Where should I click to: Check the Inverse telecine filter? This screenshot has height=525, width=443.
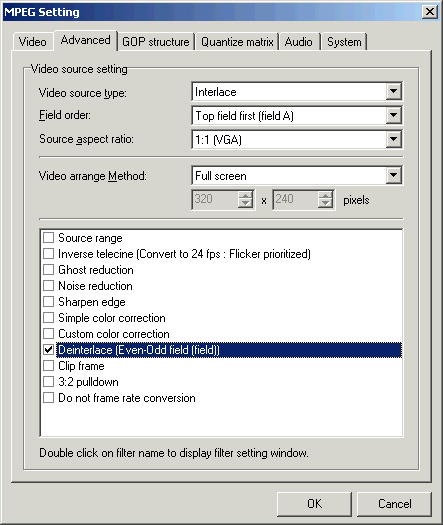(x=49, y=254)
